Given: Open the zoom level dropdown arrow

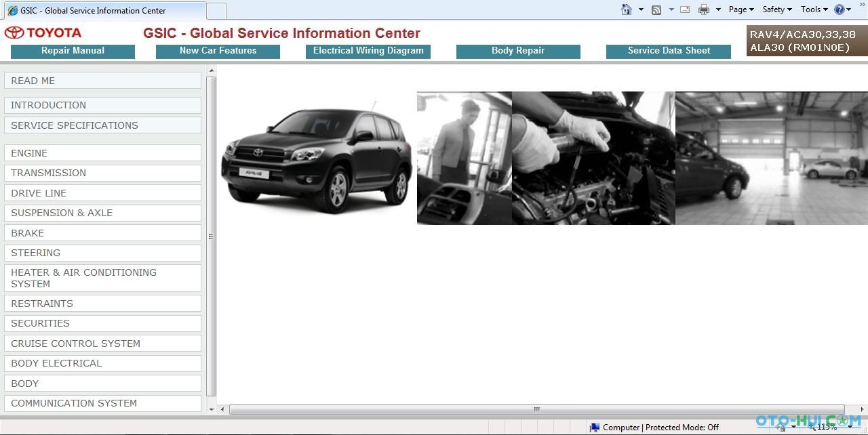Looking at the screenshot, I should 848,428.
